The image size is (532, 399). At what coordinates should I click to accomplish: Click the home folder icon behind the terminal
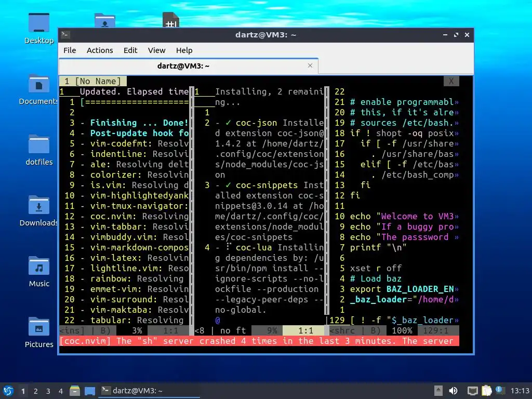click(x=104, y=20)
